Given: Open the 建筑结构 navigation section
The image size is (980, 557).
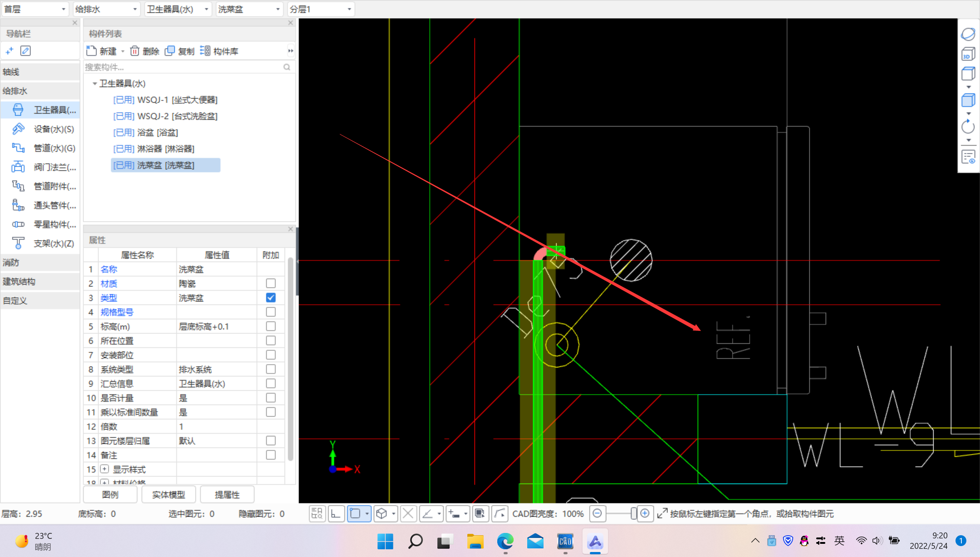Looking at the screenshot, I should pos(40,282).
